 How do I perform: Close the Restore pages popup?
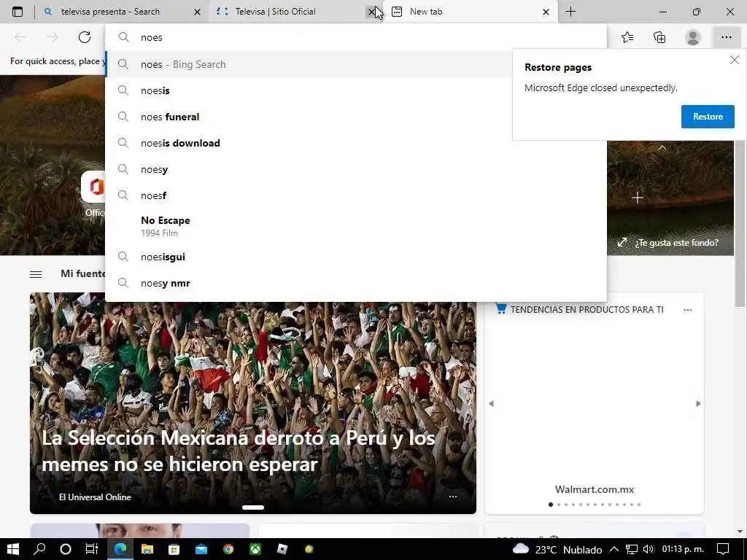pos(734,60)
